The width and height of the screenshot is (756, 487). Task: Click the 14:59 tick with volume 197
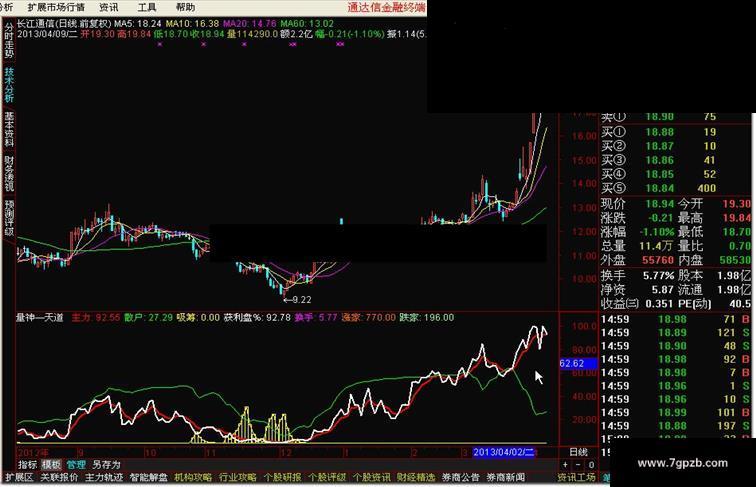(675, 426)
